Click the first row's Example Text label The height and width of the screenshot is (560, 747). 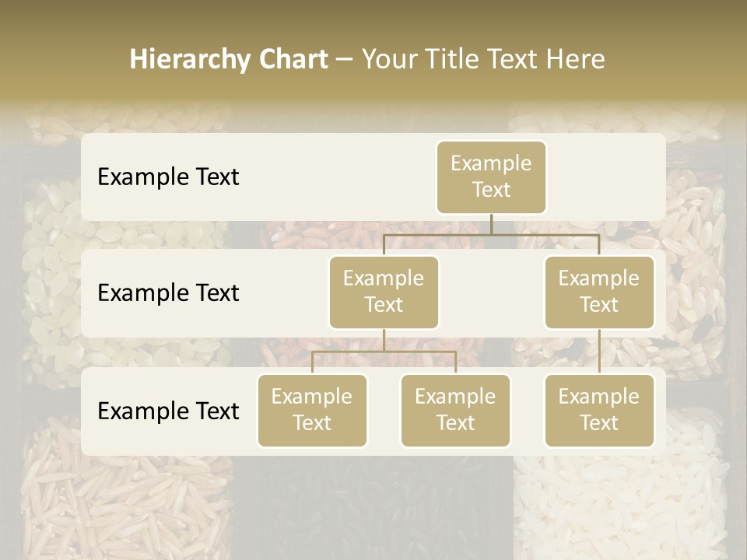pos(168,177)
